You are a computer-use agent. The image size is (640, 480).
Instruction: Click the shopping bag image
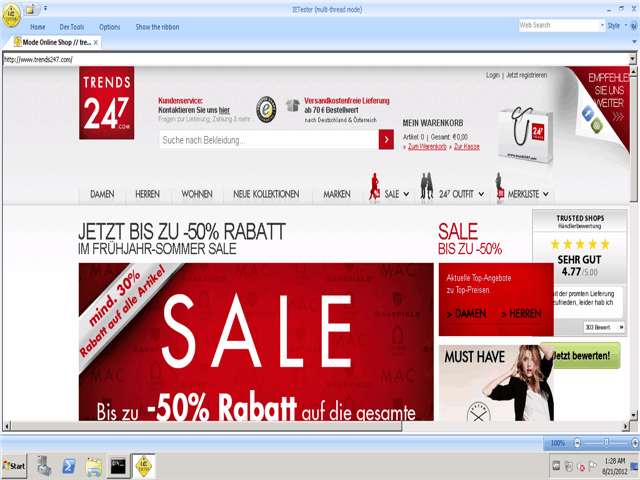click(526, 135)
